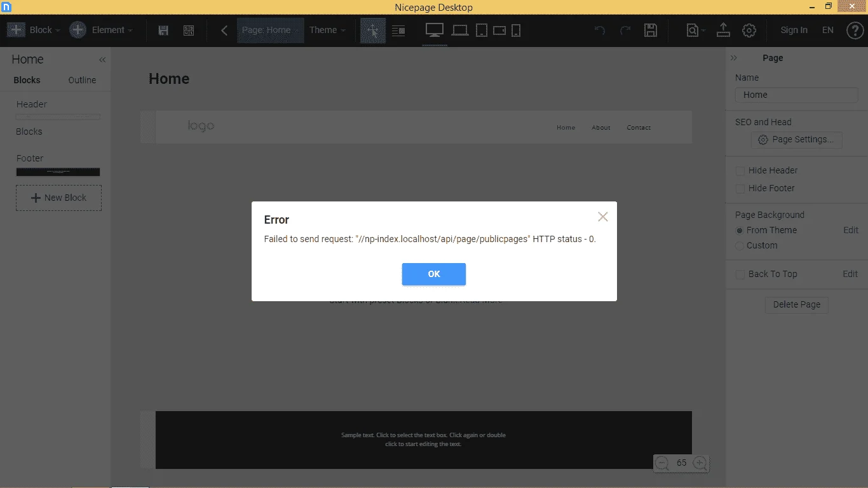This screenshot has width=868, height=488.
Task: Select the desktop view icon
Action: point(435,30)
